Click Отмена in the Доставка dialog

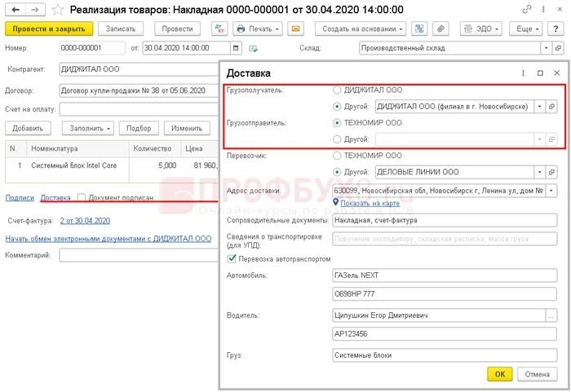(537, 374)
